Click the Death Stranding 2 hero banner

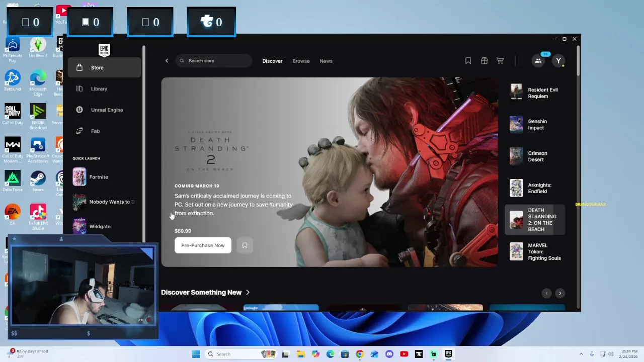point(330,172)
